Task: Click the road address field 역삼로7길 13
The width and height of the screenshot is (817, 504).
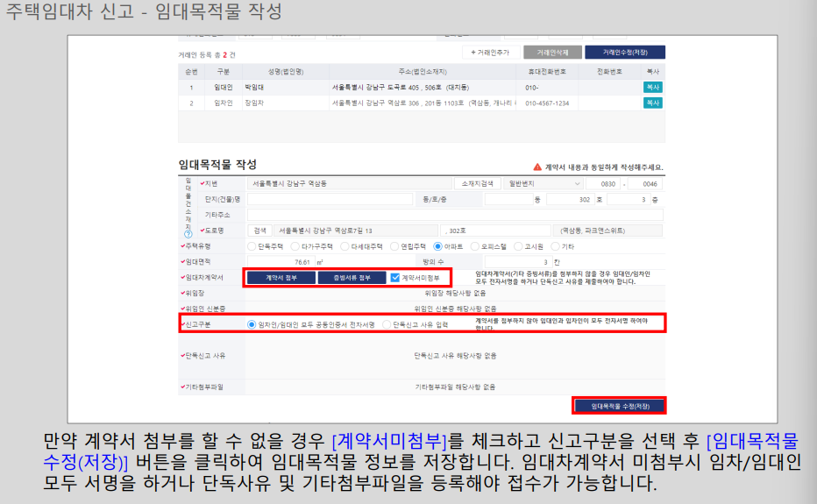Action: click(355, 231)
